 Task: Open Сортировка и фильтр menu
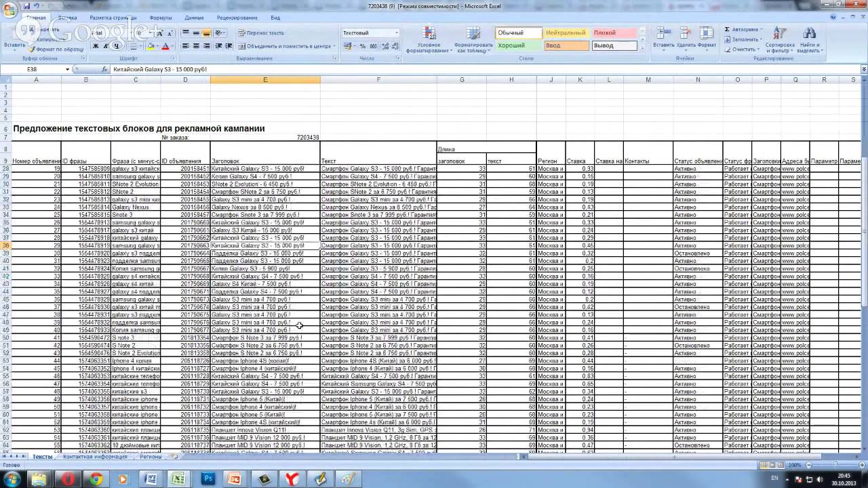click(x=780, y=39)
